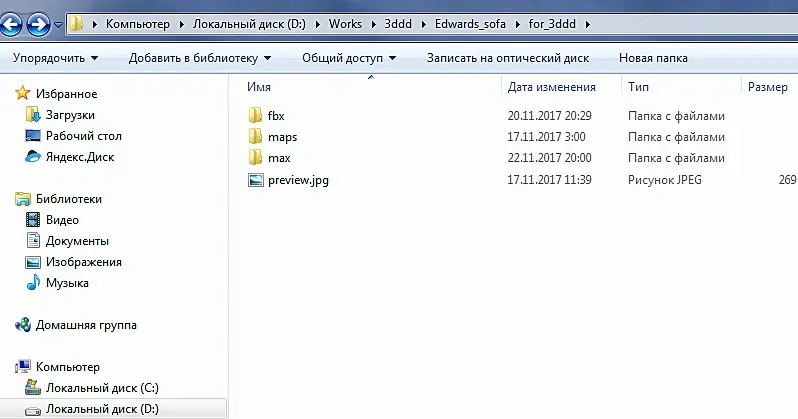Image resolution: width=798 pixels, height=419 pixels.
Task: Click the Яндекс.Диск icon
Action: (33, 157)
